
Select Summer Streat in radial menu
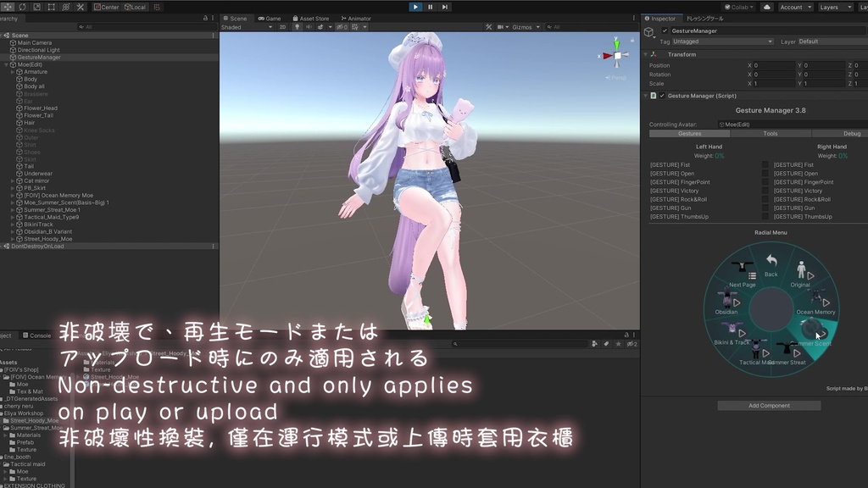[x=787, y=354]
